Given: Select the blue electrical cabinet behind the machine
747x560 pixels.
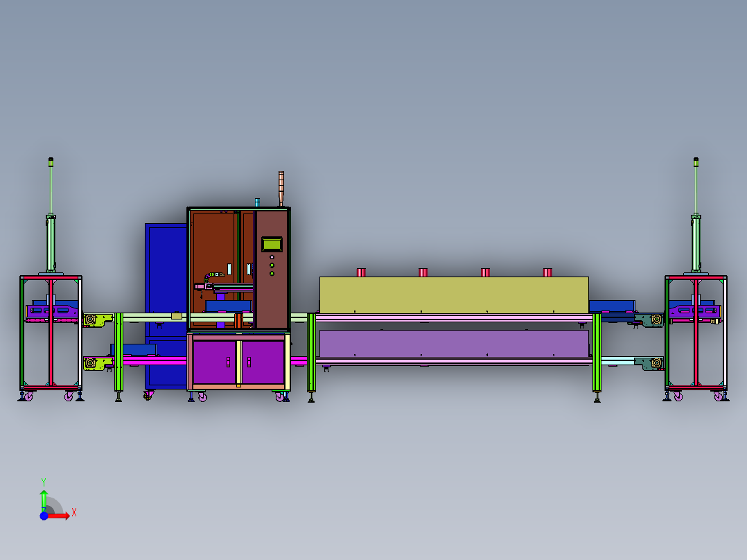Looking at the screenshot, I should click(x=166, y=306).
